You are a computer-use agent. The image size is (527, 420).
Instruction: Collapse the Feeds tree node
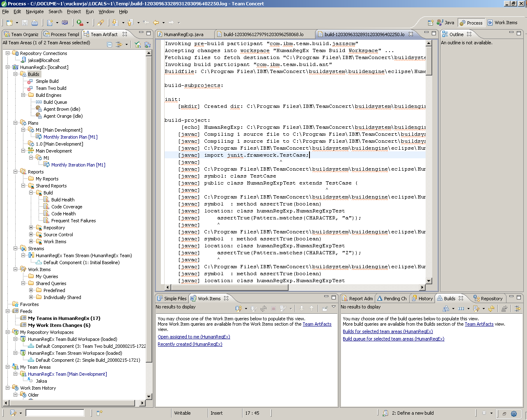[8, 311]
